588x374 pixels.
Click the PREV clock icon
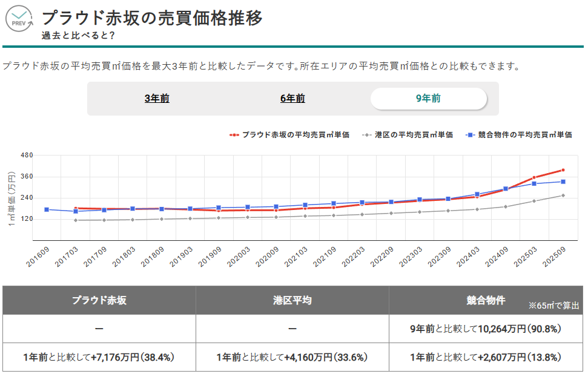[x=20, y=19]
